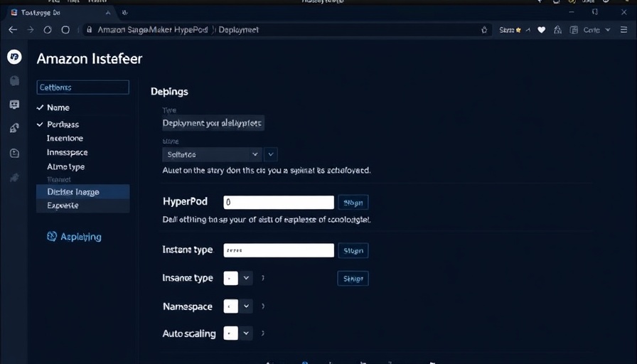Click the lock icon in the address bar

pos(90,30)
